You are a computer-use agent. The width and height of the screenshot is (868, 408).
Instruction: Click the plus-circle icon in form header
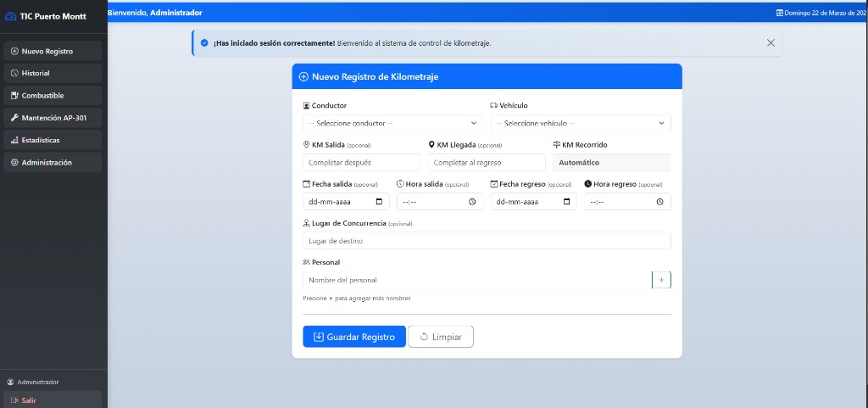pyautogui.click(x=303, y=77)
